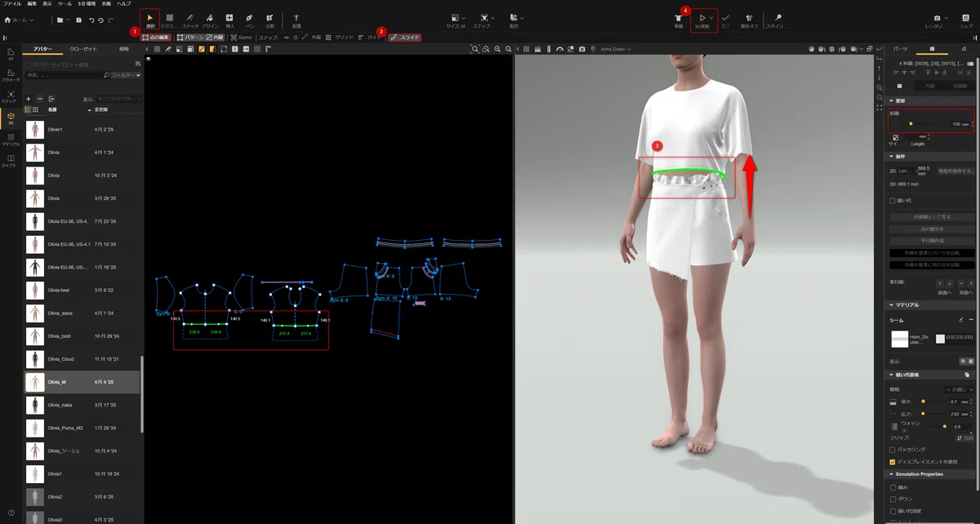Adjust the 厚さ thickness slider
This screenshot has width=980, height=524.
coord(923,402)
